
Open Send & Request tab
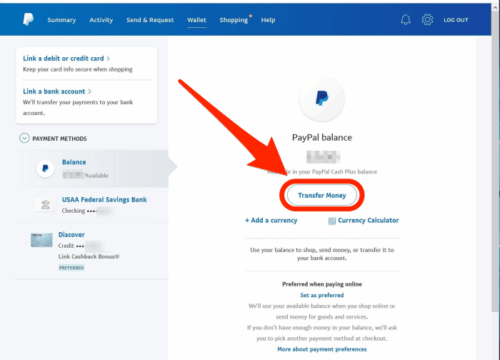[x=150, y=20]
